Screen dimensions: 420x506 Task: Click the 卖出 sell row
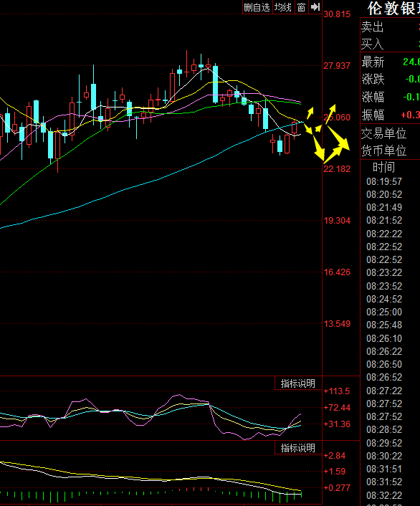390,27
